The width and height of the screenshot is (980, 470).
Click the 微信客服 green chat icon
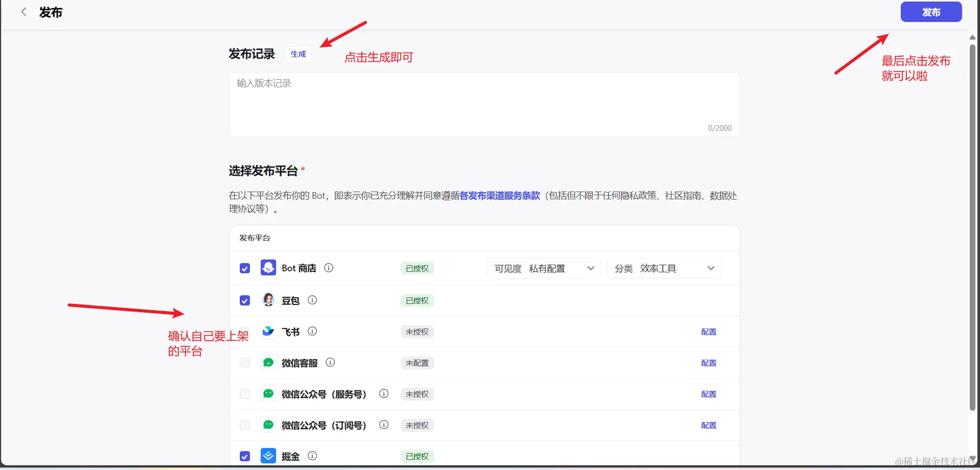coord(268,362)
